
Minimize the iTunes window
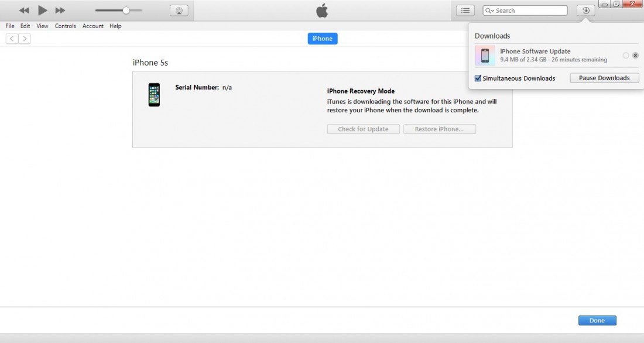605,4
